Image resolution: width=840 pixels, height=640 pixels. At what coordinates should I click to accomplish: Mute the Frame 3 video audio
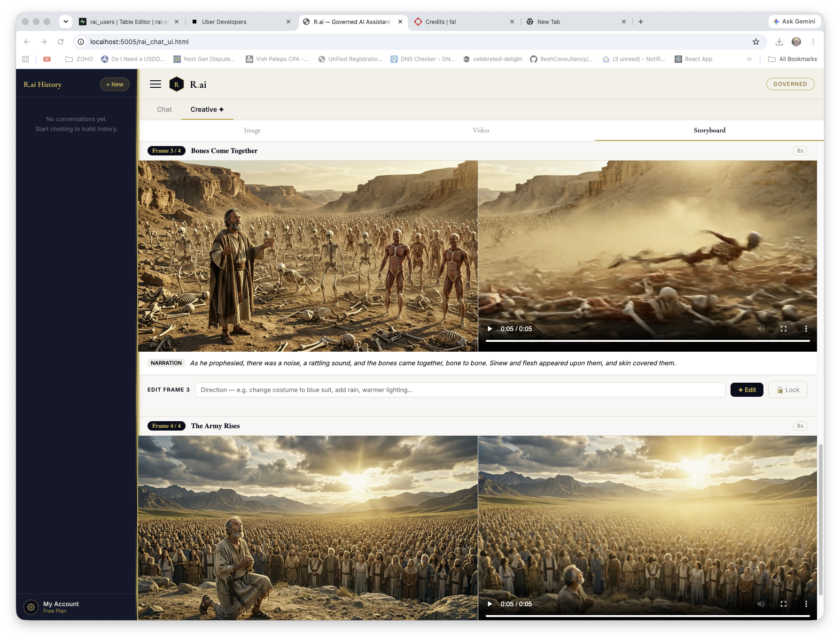[x=761, y=329]
